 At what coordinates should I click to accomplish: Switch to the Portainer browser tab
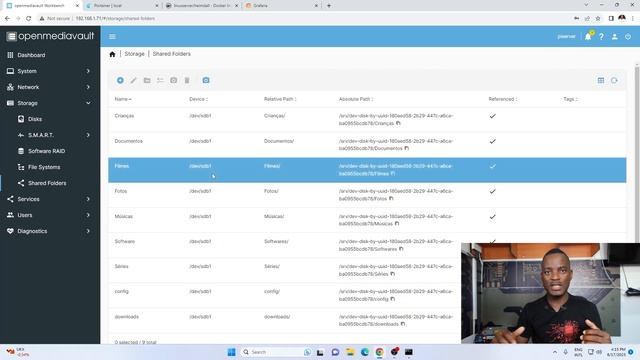[x=121, y=6]
